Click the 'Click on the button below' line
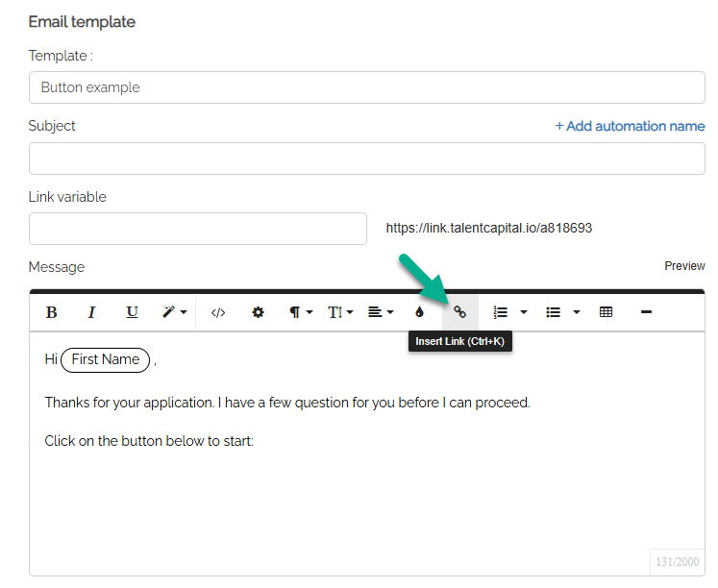This screenshot has height=588, width=718. tap(149, 441)
